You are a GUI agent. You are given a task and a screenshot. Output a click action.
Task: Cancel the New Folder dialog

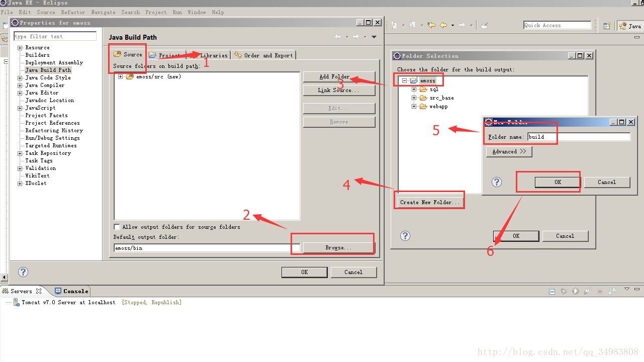coord(607,182)
